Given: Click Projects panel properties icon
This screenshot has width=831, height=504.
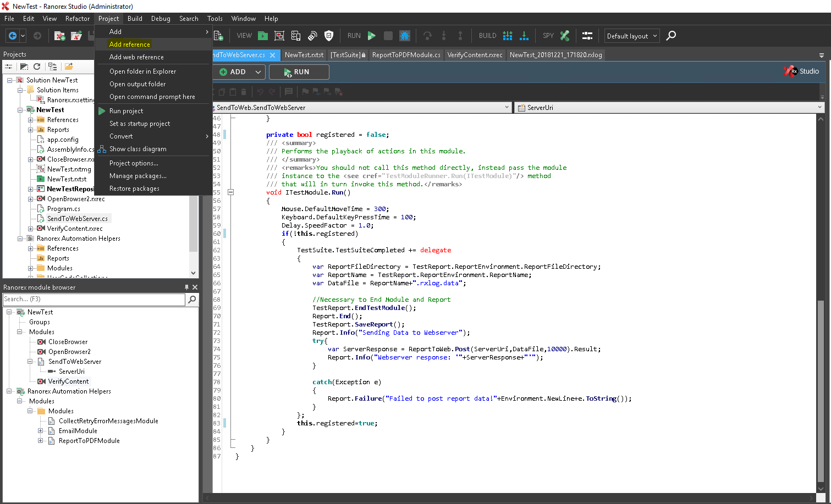Looking at the screenshot, I should pos(9,67).
